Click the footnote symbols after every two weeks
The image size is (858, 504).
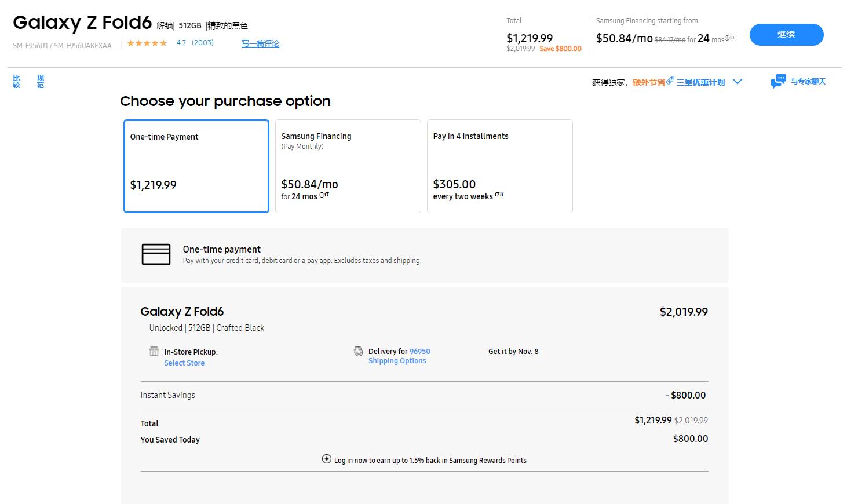pos(499,194)
